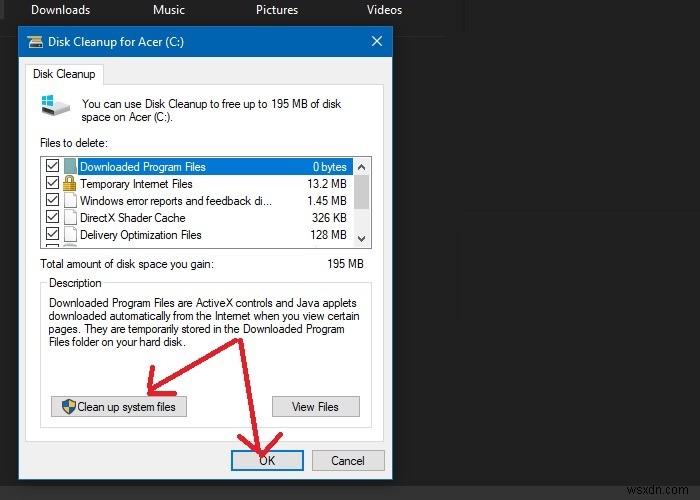Click the View Files button
The width and height of the screenshot is (700, 500).
[x=316, y=407]
